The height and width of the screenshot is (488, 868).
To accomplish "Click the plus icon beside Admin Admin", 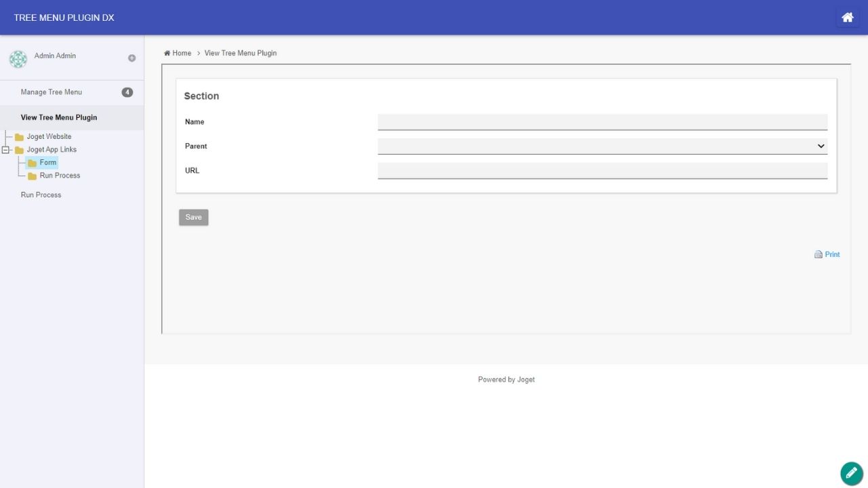I will pos(132,58).
